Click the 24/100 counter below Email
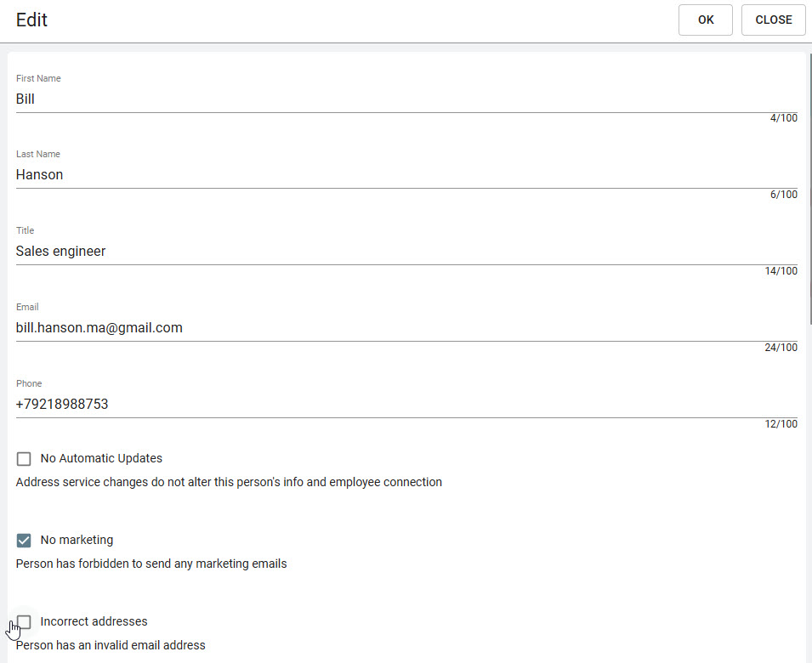 click(x=781, y=348)
